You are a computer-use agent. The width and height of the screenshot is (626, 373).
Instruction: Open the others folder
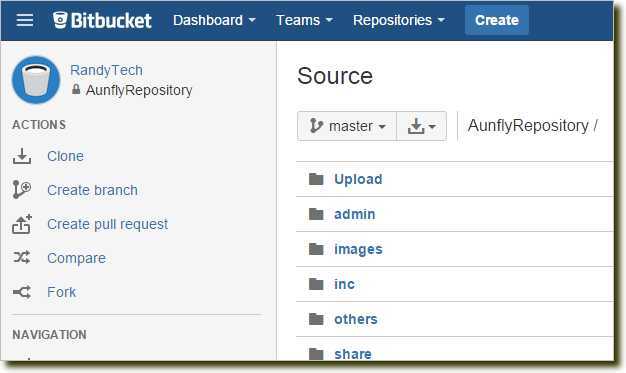[356, 319]
